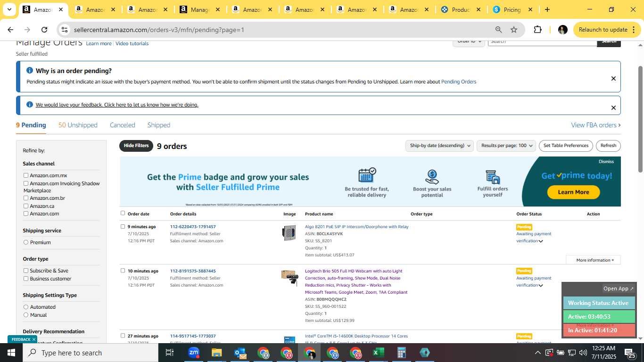644x362 pixels.
Task: Open a new browser tab with plus
Action: click(547, 9)
